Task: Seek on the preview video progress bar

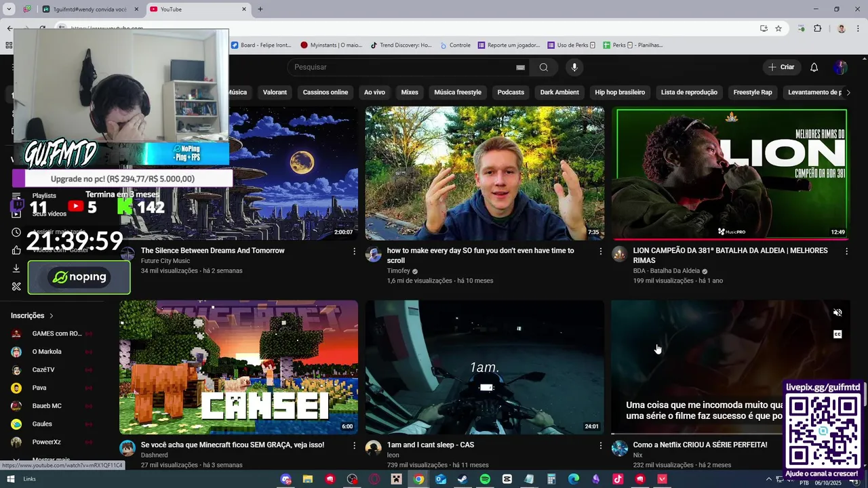Action: click(697, 434)
